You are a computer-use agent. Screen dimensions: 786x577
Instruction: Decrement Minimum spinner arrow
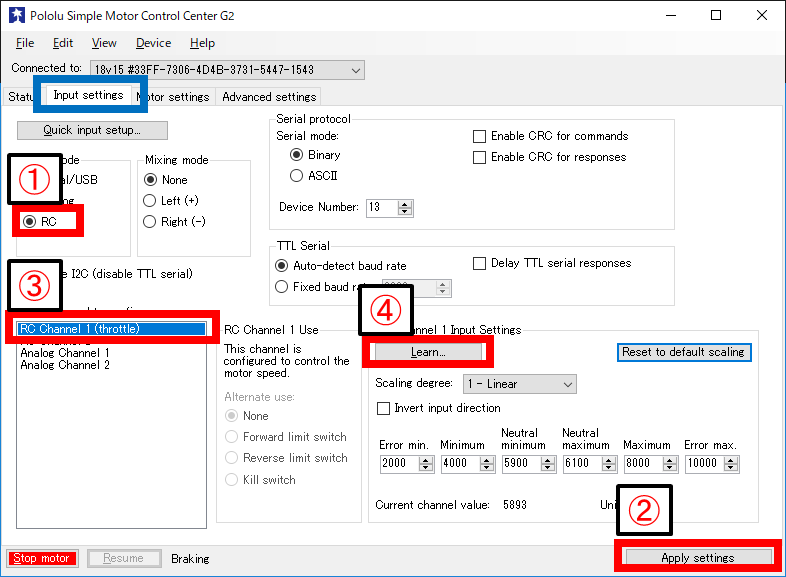point(487,468)
